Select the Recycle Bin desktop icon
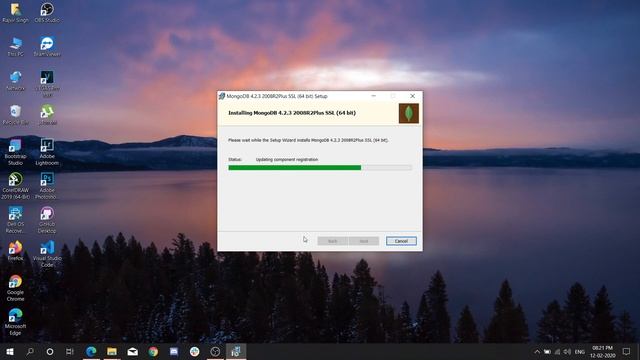 click(16, 115)
